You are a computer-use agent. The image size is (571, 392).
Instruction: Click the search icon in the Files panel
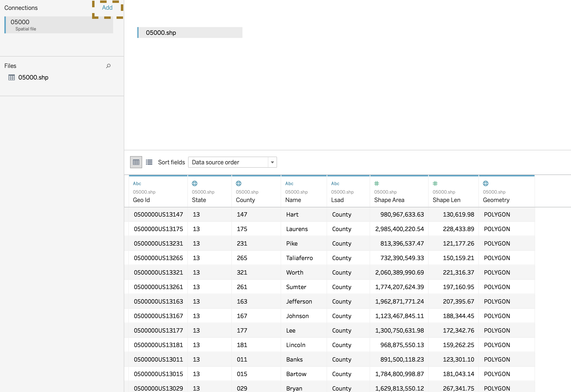coord(108,66)
